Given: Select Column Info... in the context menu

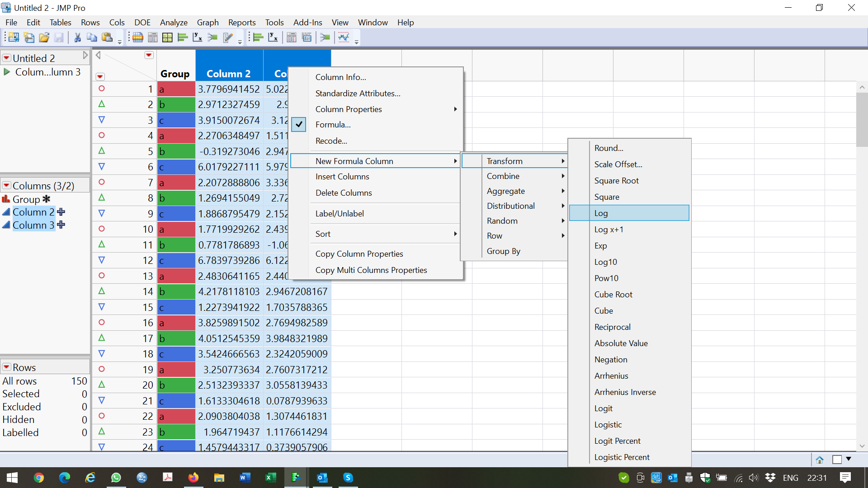Looking at the screenshot, I should pyautogui.click(x=340, y=77).
